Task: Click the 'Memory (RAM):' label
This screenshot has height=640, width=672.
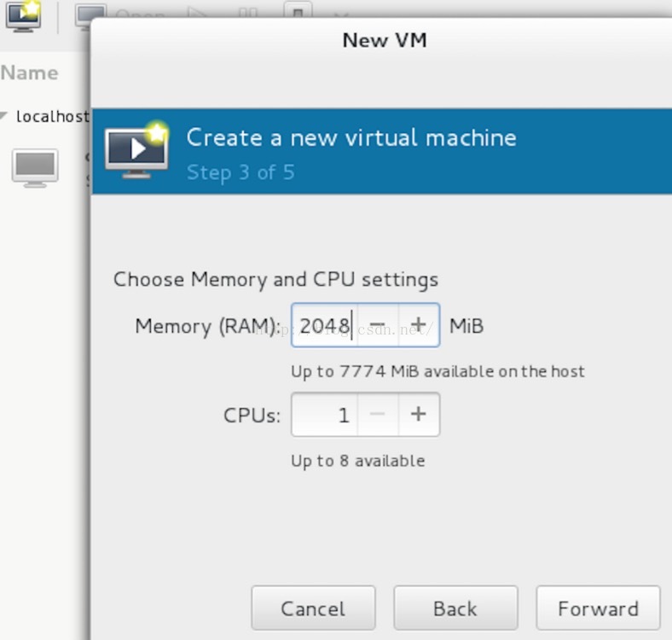Action: click(208, 326)
